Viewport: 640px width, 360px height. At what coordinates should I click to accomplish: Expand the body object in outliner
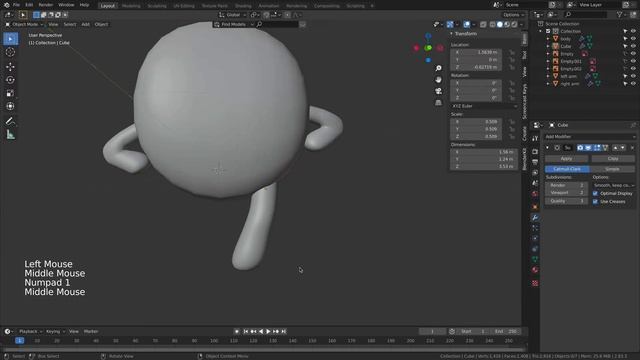(x=548, y=39)
